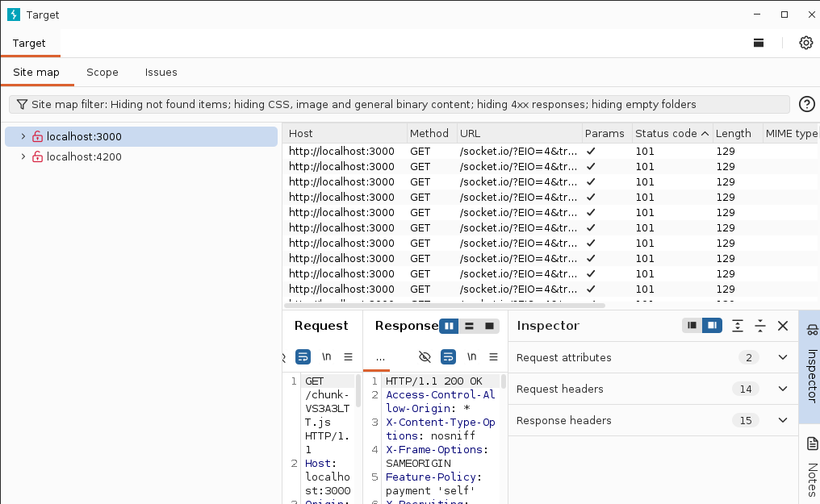Viewport: 820px width, 504px height.
Task: Click the filter funnel icon
Action: pos(22,105)
